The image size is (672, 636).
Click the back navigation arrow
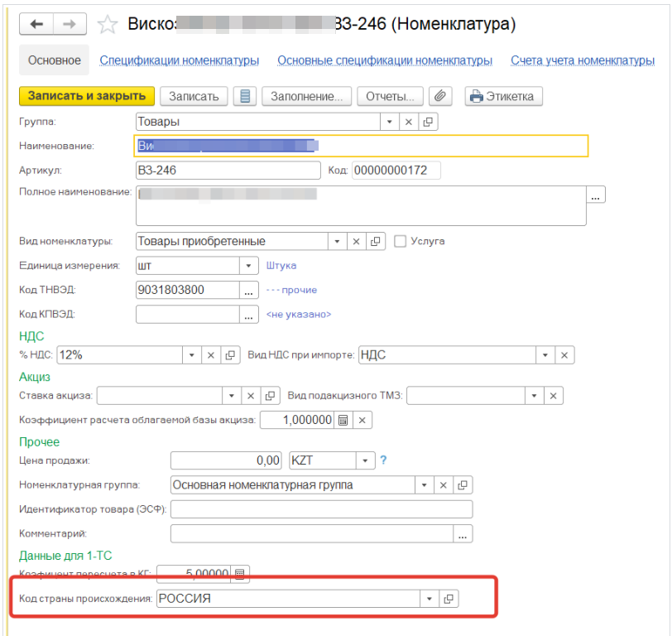tap(36, 24)
